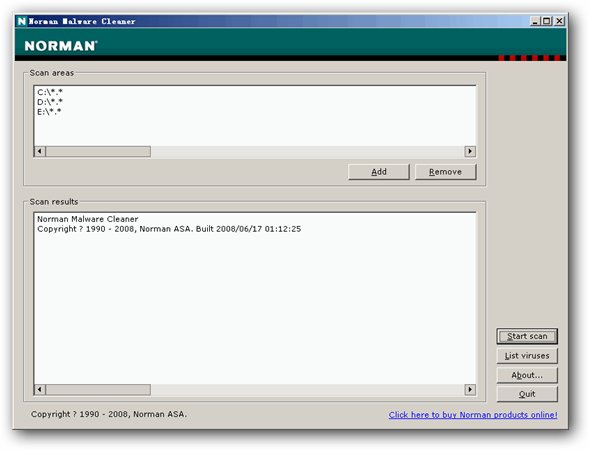This screenshot has height=450, width=589.
Task: Start the malware scan
Action: point(527,336)
